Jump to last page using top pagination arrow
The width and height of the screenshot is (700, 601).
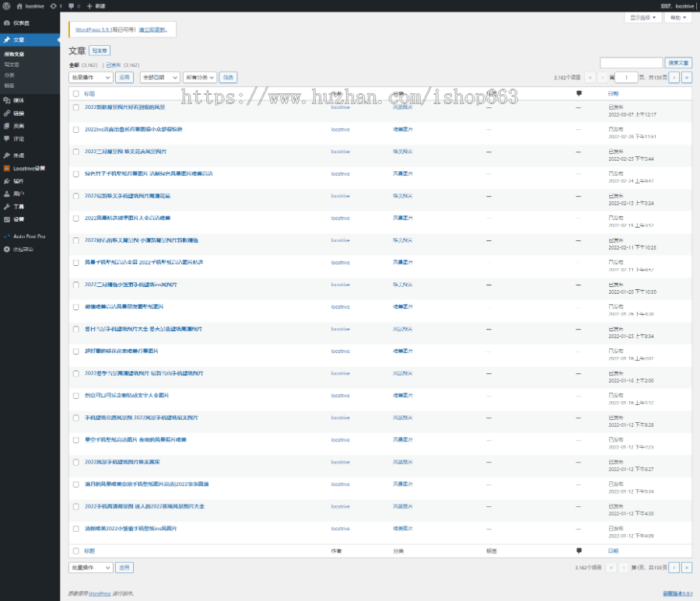687,77
